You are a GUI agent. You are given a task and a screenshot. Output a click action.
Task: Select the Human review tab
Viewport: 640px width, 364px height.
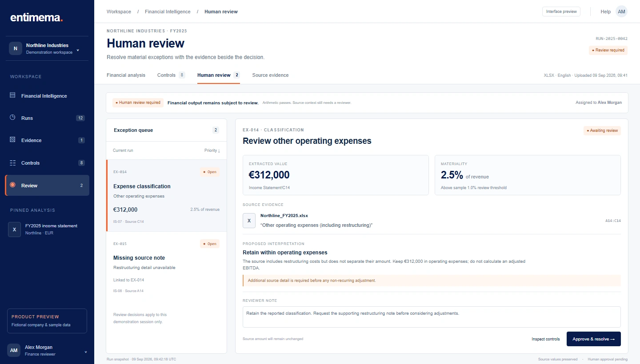(x=219, y=75)
